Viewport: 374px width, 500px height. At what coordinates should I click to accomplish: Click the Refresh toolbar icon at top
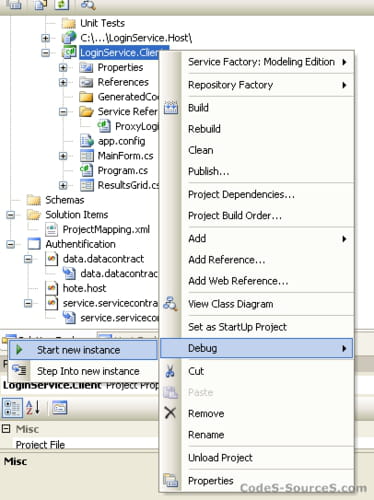tap(62, 5)
